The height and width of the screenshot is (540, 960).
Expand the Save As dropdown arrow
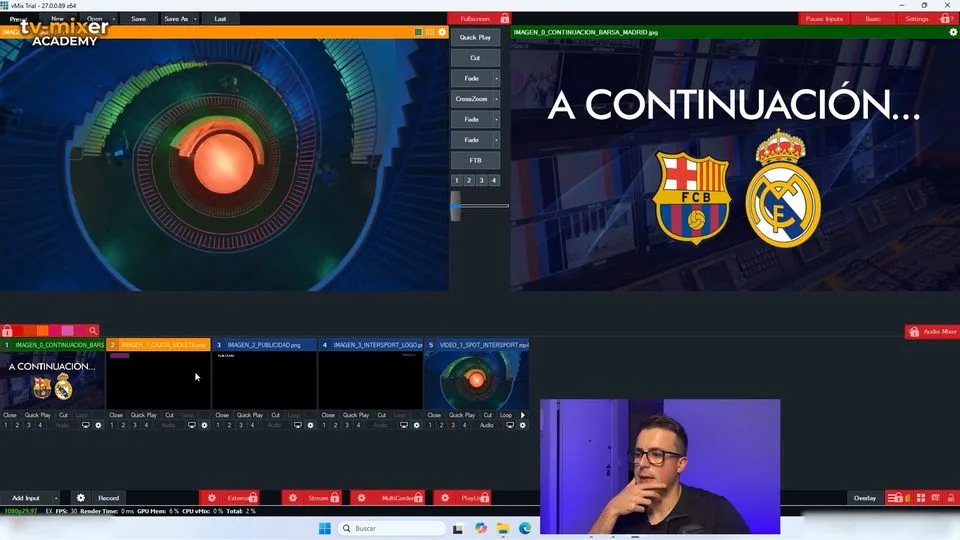coord(195,19)
